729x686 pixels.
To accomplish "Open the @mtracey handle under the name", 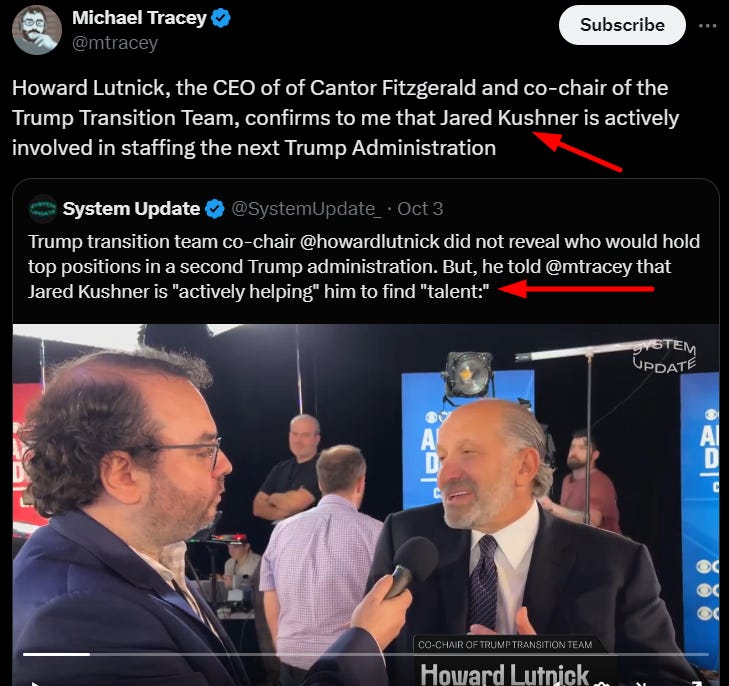I will click(x=115, y=43).
